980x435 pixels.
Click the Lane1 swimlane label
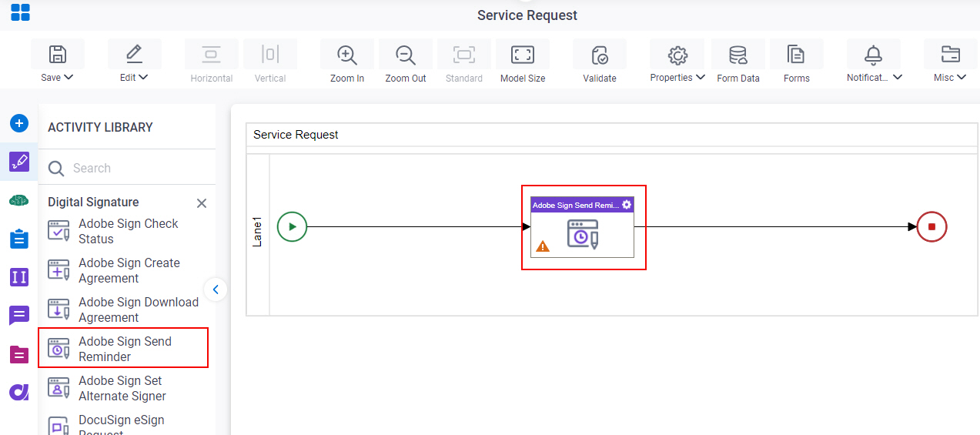point(258,232)
